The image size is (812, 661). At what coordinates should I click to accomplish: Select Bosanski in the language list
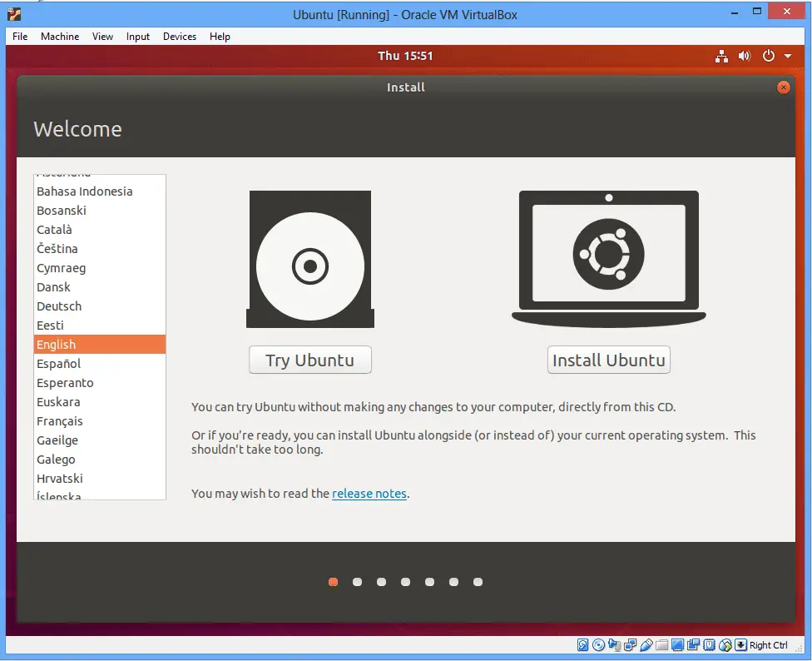click(100, 211)
